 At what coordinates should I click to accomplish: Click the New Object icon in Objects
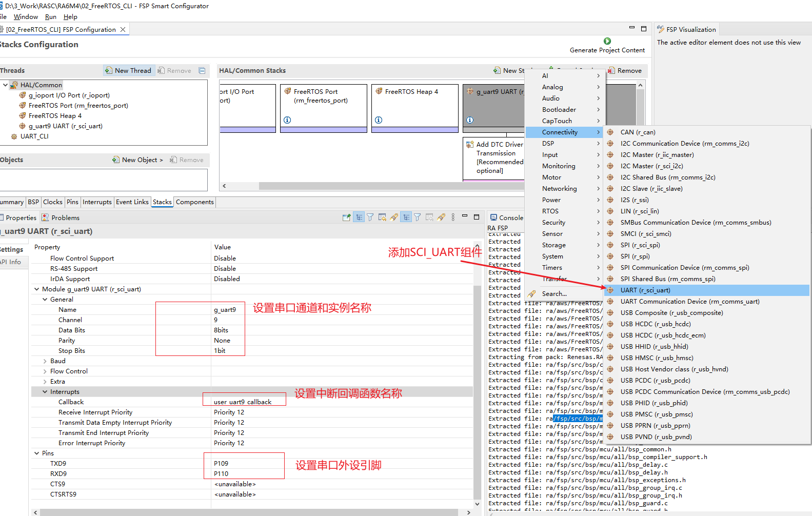coord(116,160)
